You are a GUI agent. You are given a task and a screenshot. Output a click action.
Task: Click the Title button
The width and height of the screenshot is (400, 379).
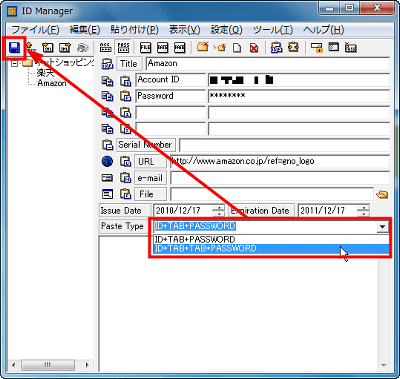point(129,64)
